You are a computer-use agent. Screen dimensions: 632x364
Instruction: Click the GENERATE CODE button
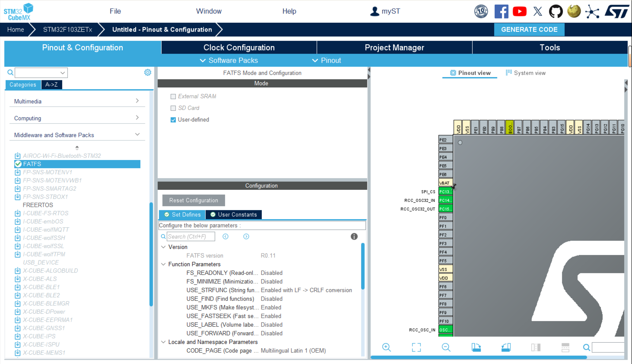(529, 30)
